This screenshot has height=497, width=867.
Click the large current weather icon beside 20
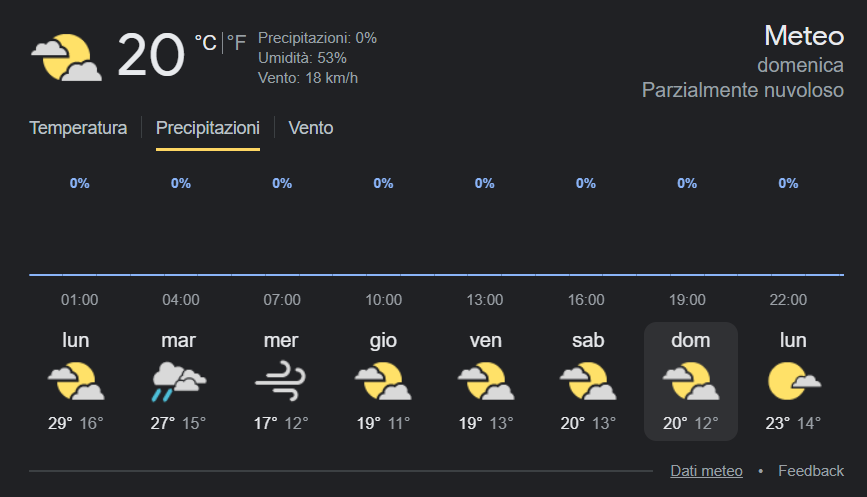[x=66, y=57]
